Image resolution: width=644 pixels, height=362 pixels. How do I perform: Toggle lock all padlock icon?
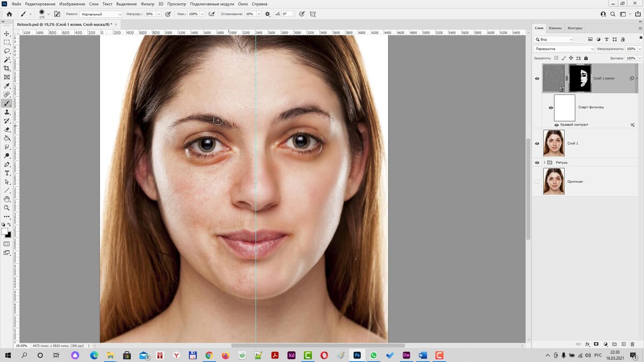click(586, 58)
